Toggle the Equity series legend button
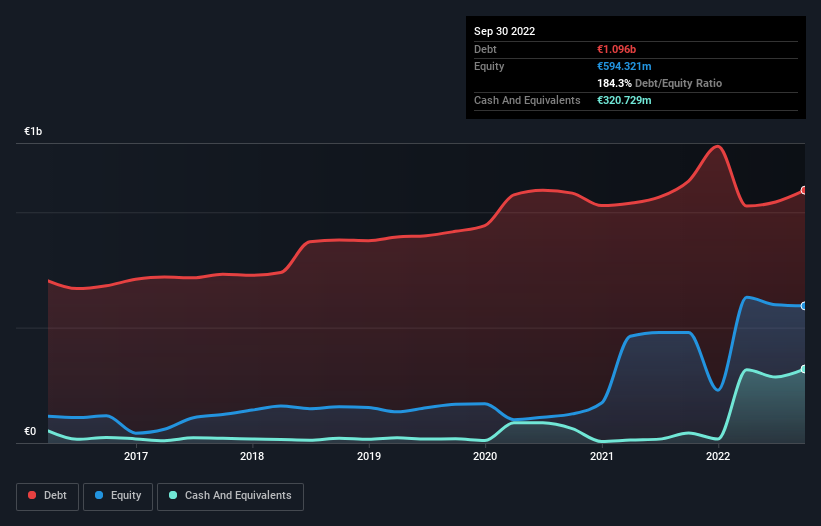Screen dimensions: 821x526 118,496
